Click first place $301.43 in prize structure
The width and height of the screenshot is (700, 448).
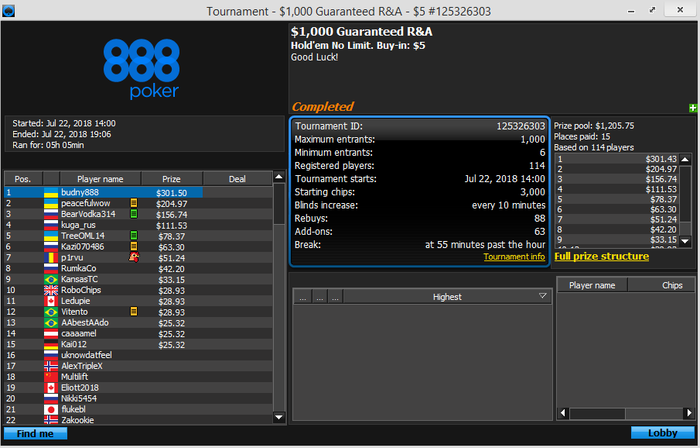pos(661,159)
